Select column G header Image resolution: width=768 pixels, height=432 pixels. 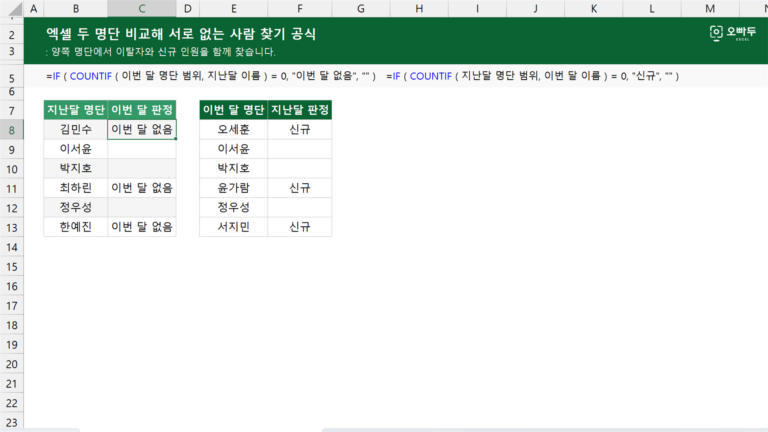click(360, 8)
